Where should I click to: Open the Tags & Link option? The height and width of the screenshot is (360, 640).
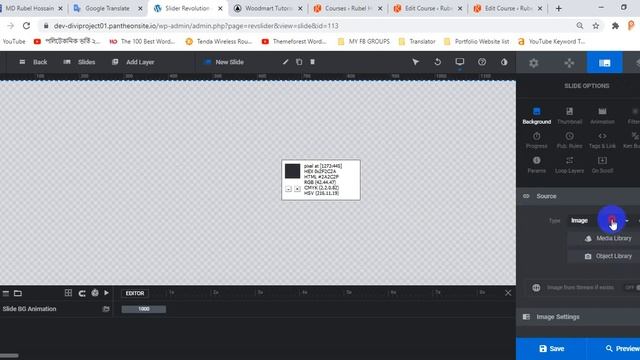click(x=602, y=140)
